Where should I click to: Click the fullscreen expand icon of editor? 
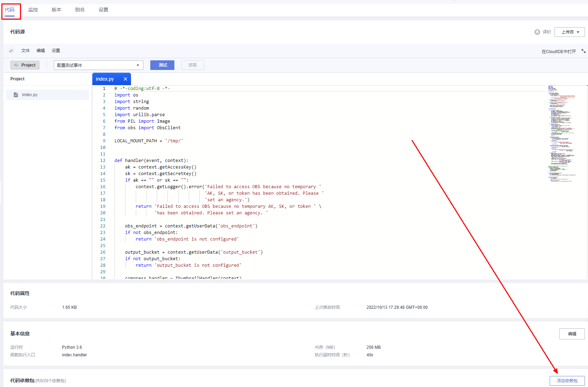(583, 51)
